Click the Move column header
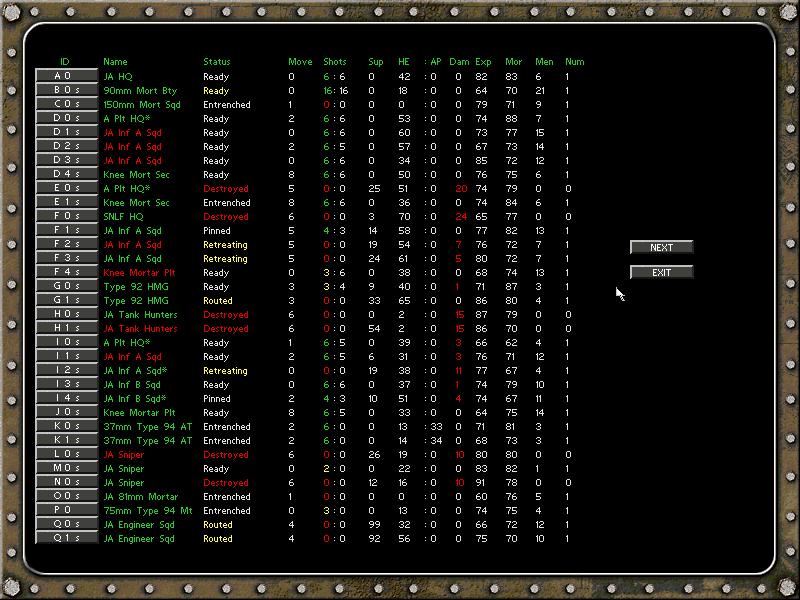This screenshot has width=800, height=600. (x=300, y=62)
